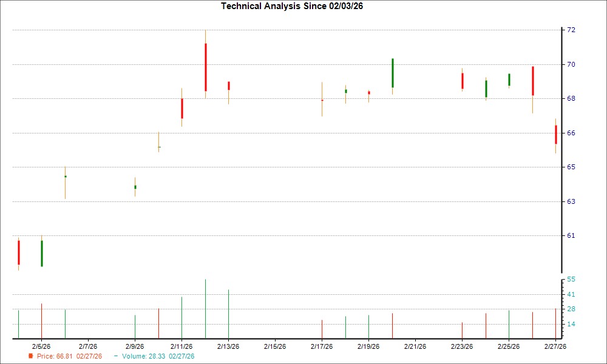
Task: Click the 2/15/26 date axis label
Action: tap(276, 346)
